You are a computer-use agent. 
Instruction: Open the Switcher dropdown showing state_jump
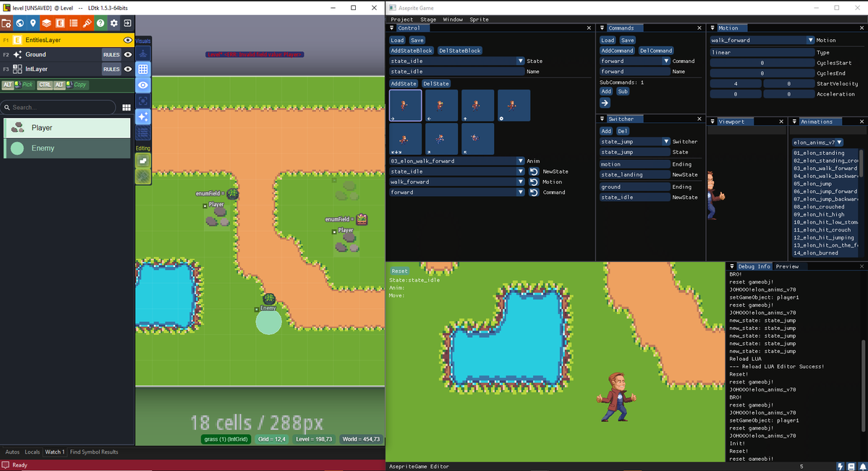tap(635, 142)
